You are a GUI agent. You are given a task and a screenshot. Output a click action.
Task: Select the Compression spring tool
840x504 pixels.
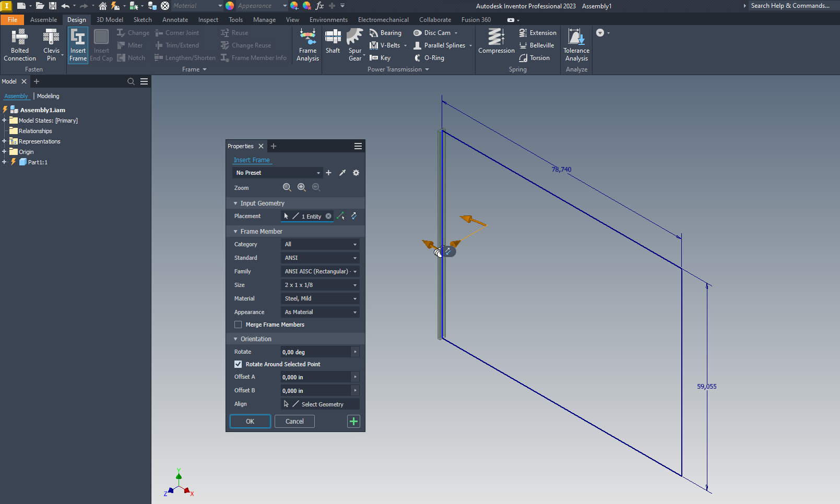click(x=495, y=44)
